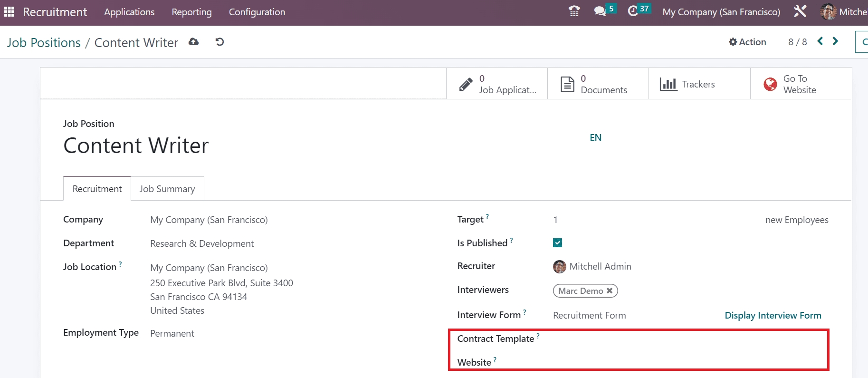Open the messages chat bubble icon
Screen dimensions: 868x378
coord(600,11)
